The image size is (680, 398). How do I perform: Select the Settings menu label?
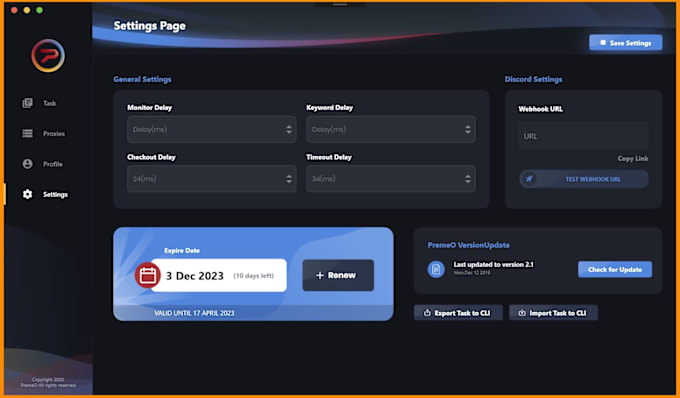[x=55, y=194]
